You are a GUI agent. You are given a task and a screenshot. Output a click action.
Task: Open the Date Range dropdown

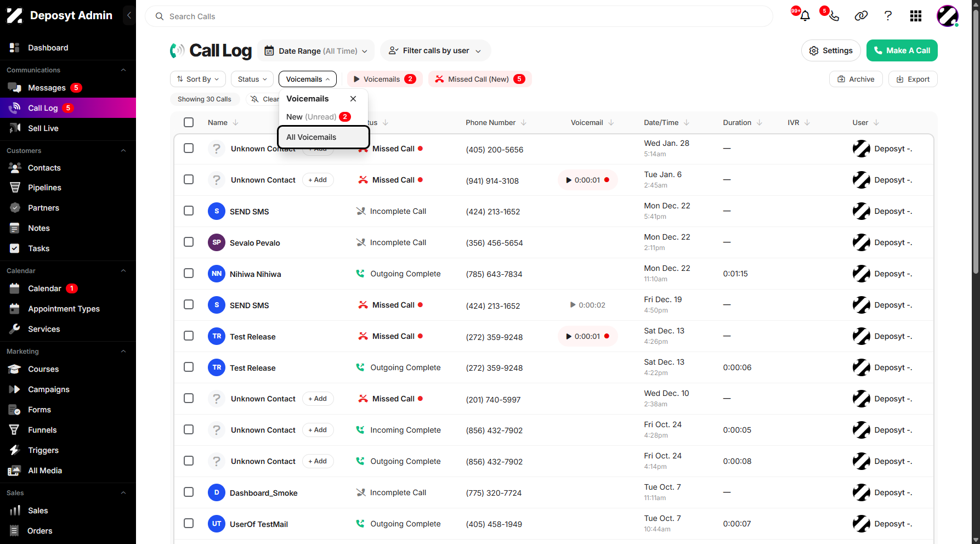tap(316, 51)
